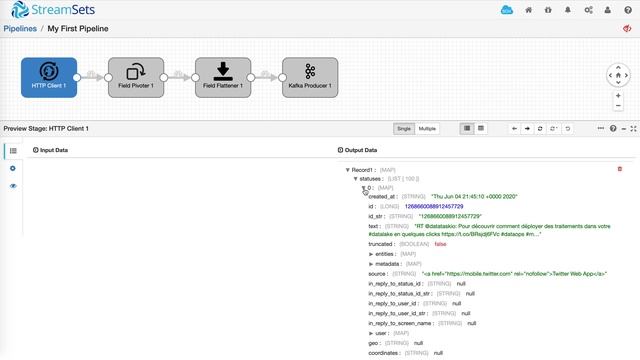The height and width of the screenshot is (360, 640).
Task: Open preview eye tab in sidebar
Action: 13,186
